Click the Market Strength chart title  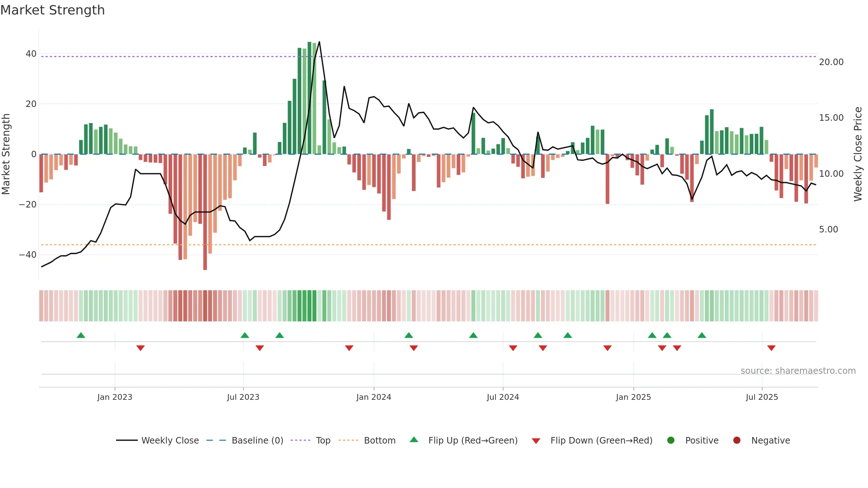click(53, 10)
